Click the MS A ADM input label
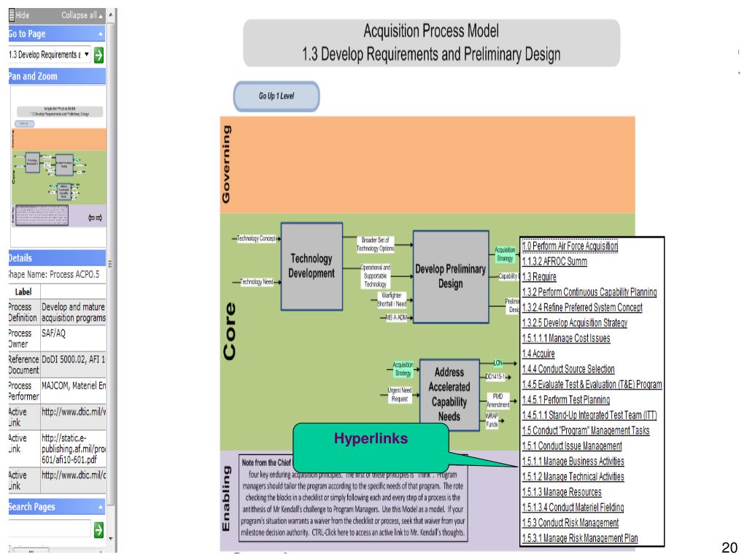Screen dimensions: 747x560 coord(396,318)
